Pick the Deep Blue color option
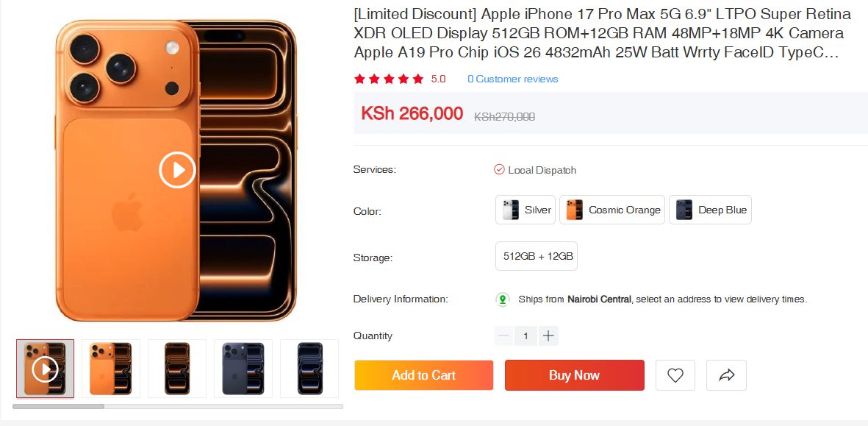 [709, 210]
